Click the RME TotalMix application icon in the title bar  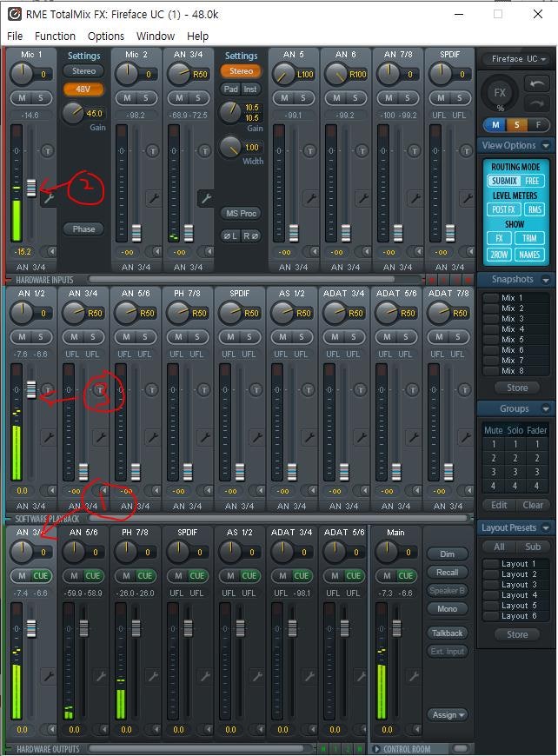[x=15, y=14]
